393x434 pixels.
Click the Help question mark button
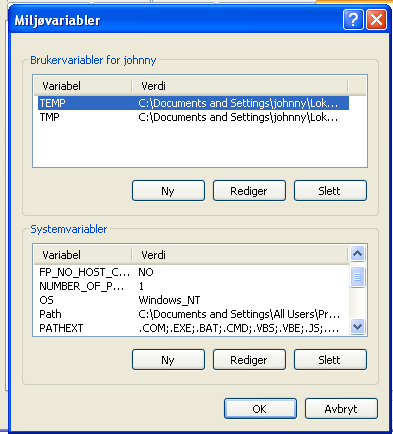(353, 20)
